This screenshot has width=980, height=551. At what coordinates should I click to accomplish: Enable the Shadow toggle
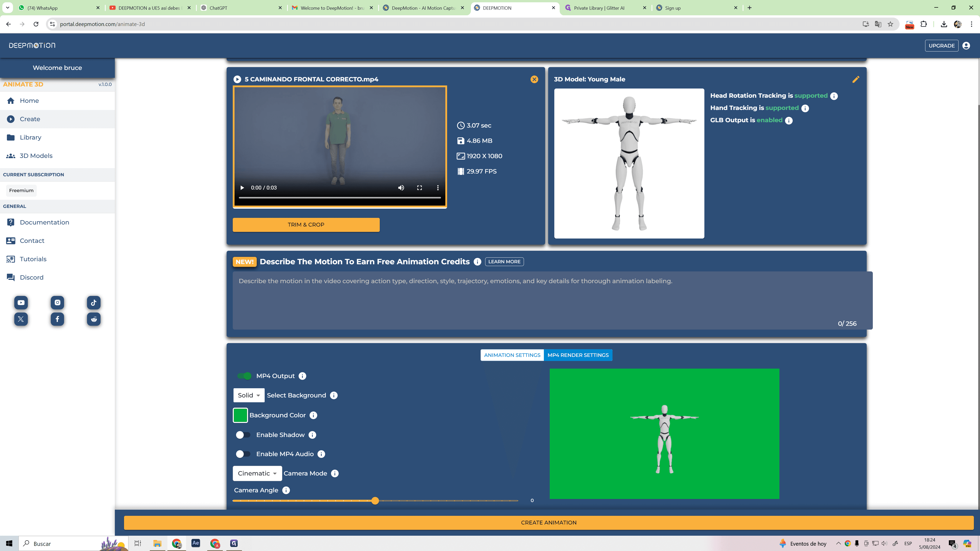pyautogui.click(x=243, y=435)
